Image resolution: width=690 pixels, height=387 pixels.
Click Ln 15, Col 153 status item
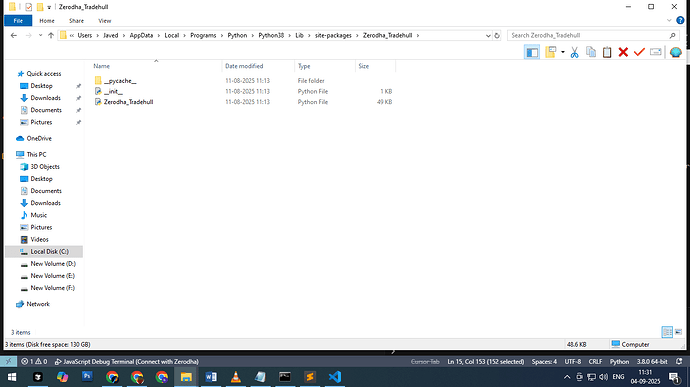pos(485,361)
